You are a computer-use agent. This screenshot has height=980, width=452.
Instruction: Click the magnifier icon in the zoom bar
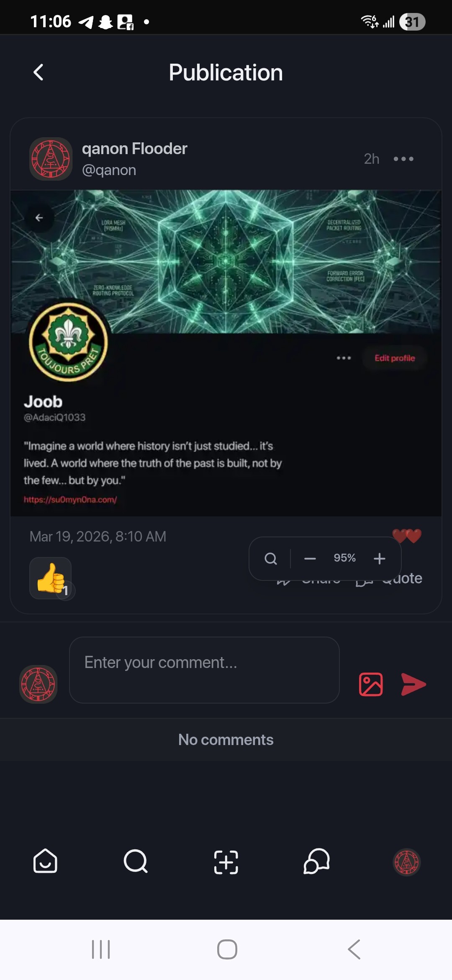271,558
